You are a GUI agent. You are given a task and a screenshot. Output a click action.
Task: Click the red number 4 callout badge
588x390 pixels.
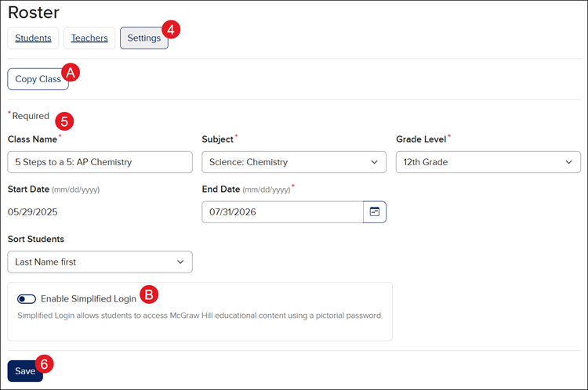click(x=172, y=29)
